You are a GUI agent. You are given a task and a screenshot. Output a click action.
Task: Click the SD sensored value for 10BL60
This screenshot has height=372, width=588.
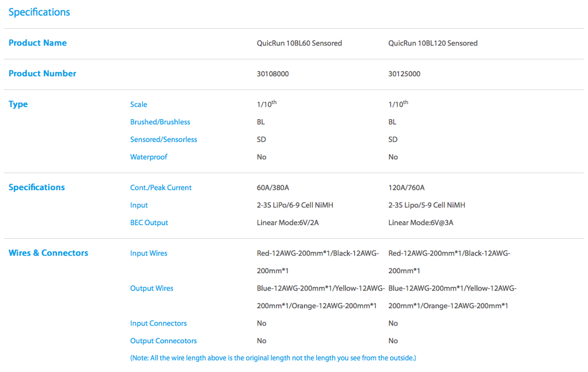(x=262, y=140)
